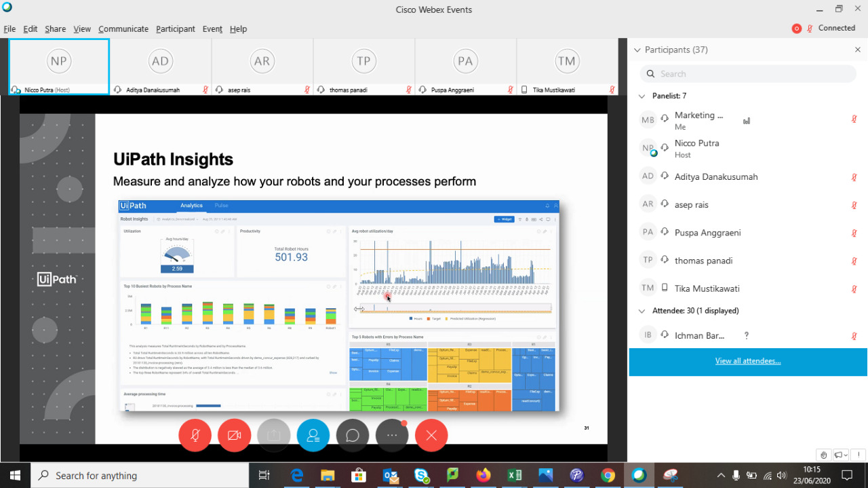Open Google Chrome from taskbar
The height and width of the screenshot is (488, 868).
[608, 475]
